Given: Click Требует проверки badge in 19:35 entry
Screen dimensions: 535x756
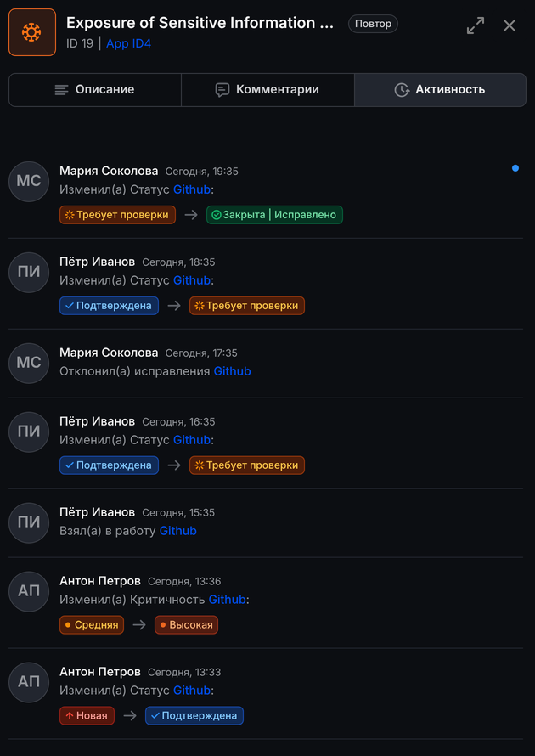Looking at the screenshot, I should tap(117, 215).
